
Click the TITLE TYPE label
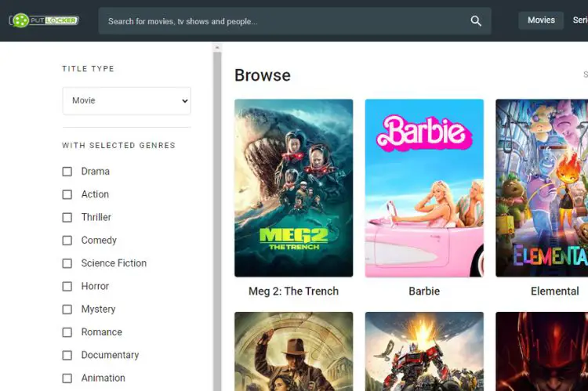[x=88, y=69]
